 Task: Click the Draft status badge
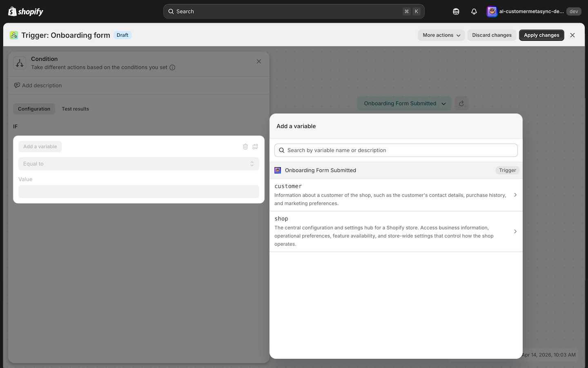[122, 35]
